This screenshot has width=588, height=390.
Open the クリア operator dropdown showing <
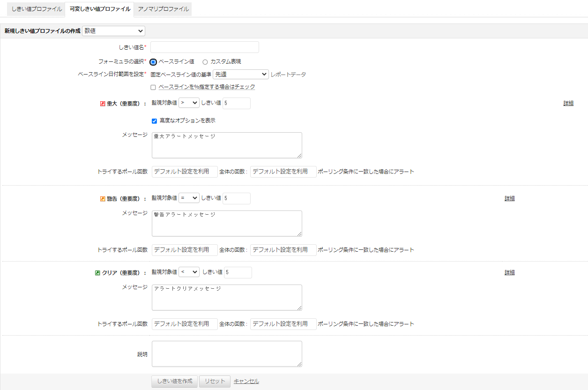(189, 272)
